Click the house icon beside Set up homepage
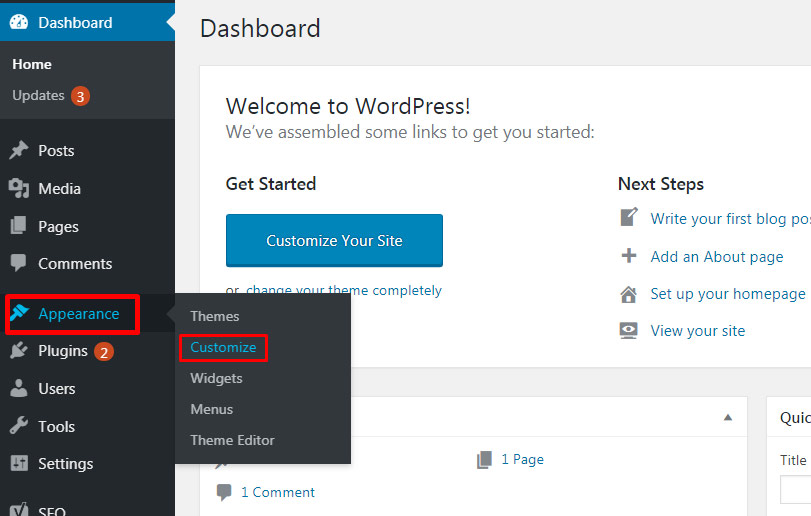This screenshot has width=811, height=516. (x=629, y=294)
